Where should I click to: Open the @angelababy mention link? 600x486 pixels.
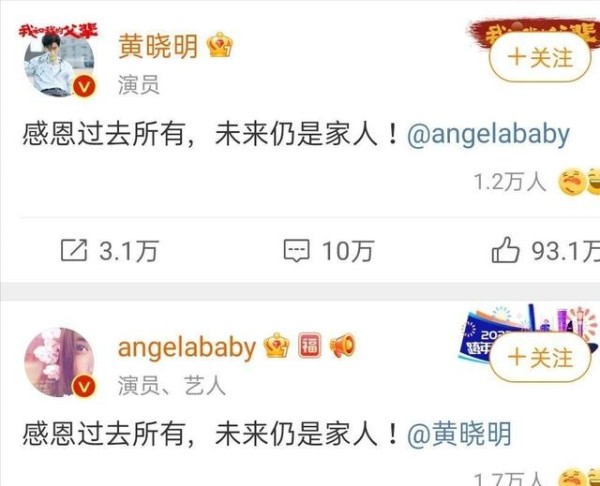[488, 136]
